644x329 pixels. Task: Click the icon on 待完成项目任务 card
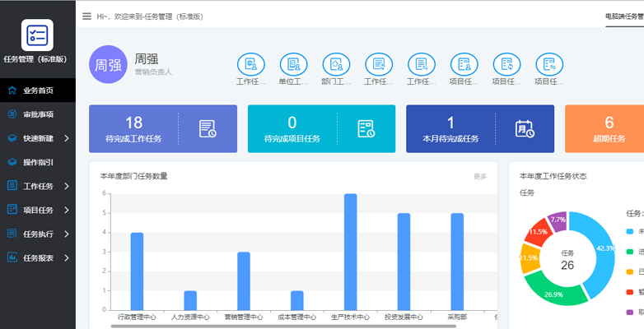click(366, 128)
